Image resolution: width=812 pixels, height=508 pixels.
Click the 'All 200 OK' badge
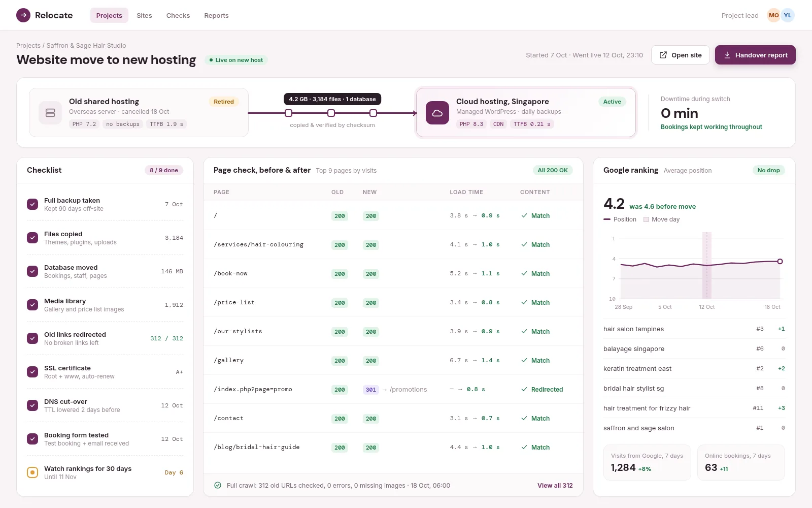[x=553, y=170]
